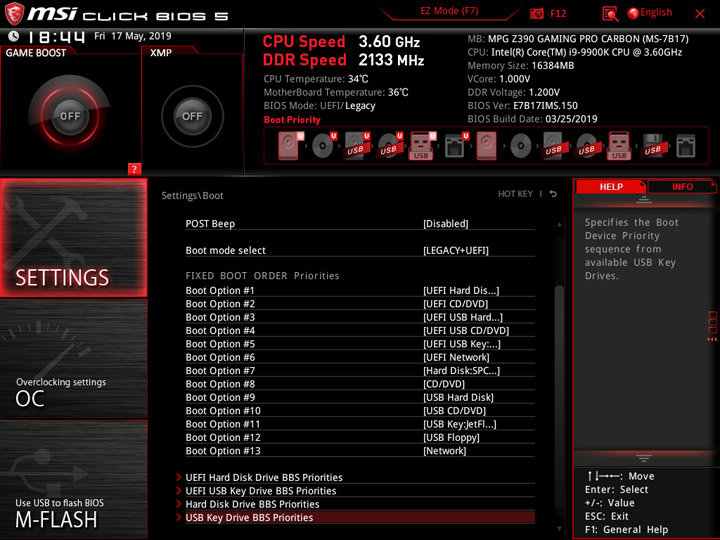Click the clock icon beside the time
This screenshot has height=540, width=720.
[13, 36]
